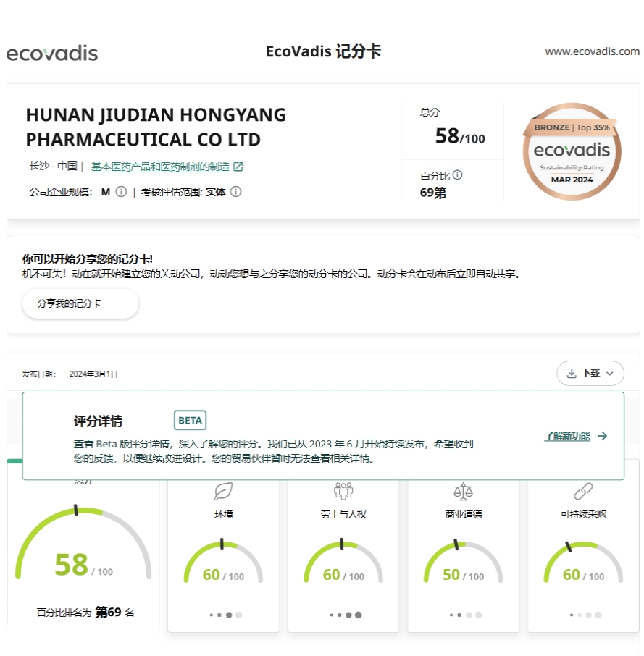Click the scales icon above 商业道德
This screenshot has height=656, width=644.
coord(463,491)
